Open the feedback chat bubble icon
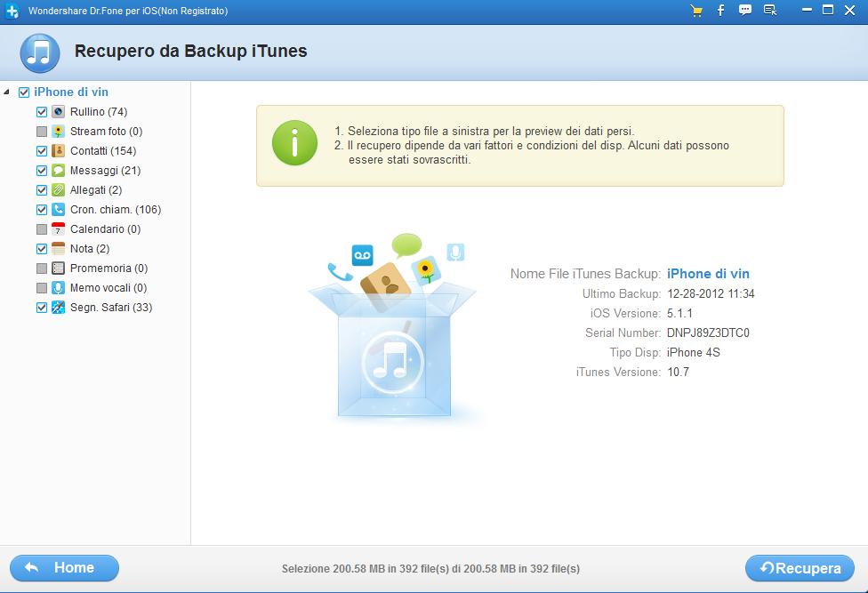868x593 pixels. (x=745, y=11)
